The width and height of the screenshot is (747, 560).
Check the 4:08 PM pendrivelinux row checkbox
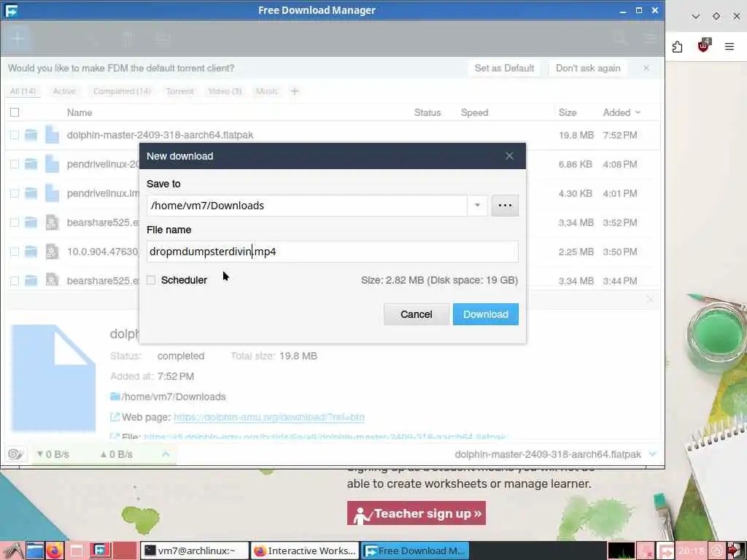15,164
